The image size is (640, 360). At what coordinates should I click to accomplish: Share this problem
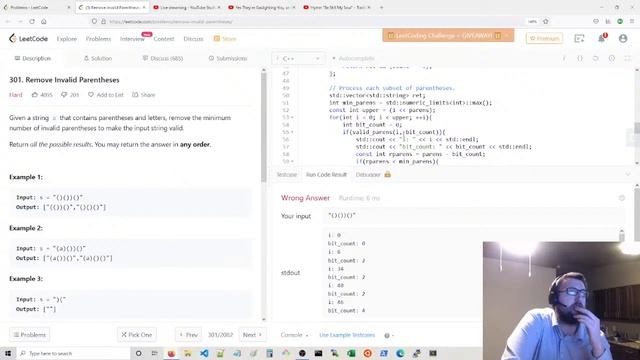point(143,95)
